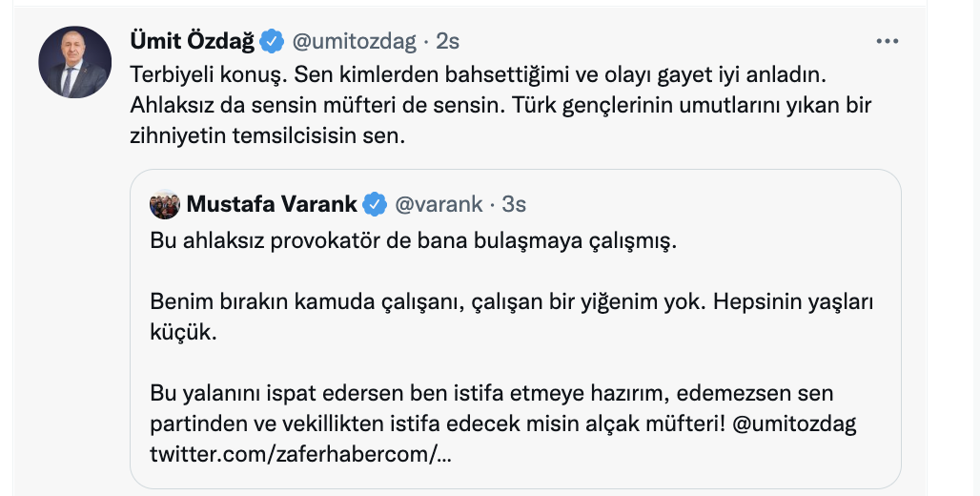980x496 pixels.
Task: Open the Ümit Özdağ display name link
Action: (192, 41)
